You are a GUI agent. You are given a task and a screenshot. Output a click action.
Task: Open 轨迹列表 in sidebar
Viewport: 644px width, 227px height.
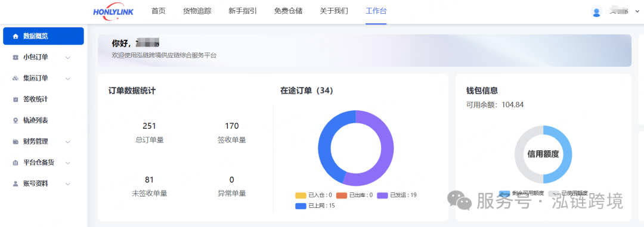pyautogui.click(x=44, y=121)
